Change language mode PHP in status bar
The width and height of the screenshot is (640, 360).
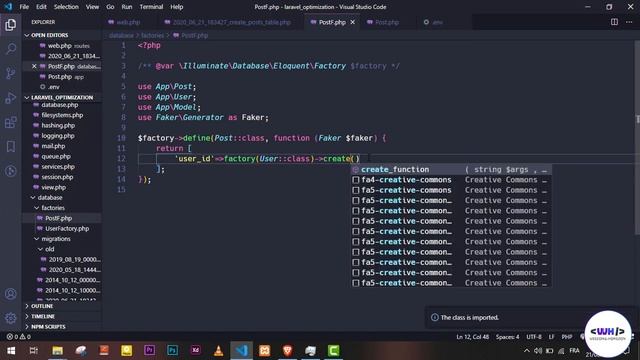[x=567, y=337]
